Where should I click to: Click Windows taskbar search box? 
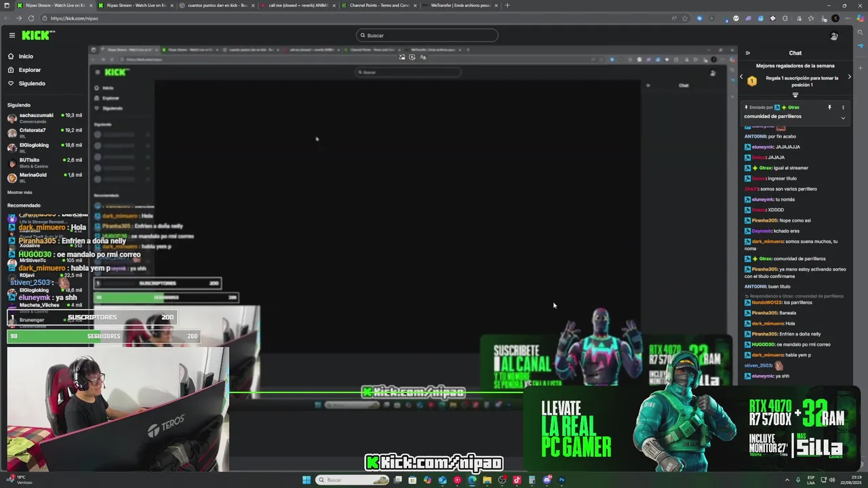pyautogui.click(x=353, y=480)
